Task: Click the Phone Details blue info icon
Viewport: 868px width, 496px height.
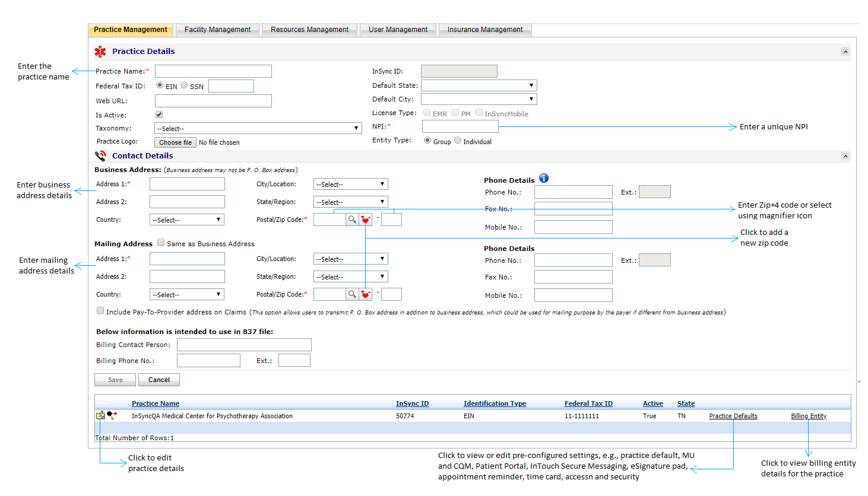Action: (544, 179)
